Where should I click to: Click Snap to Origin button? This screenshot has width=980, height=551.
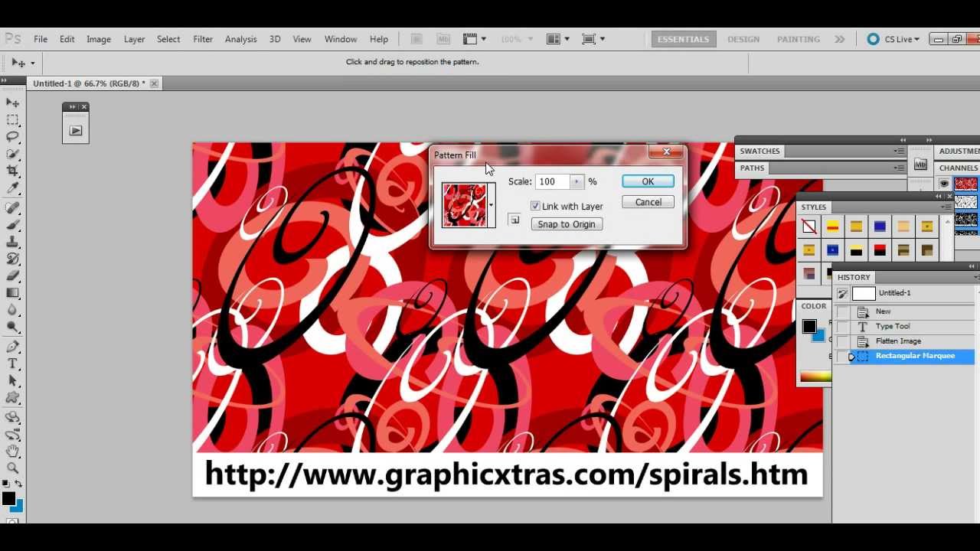tap(567, 225)
